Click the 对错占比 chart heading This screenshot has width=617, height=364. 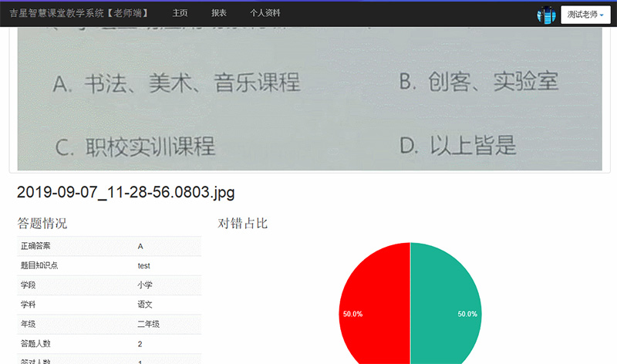(x=243, y=224)
